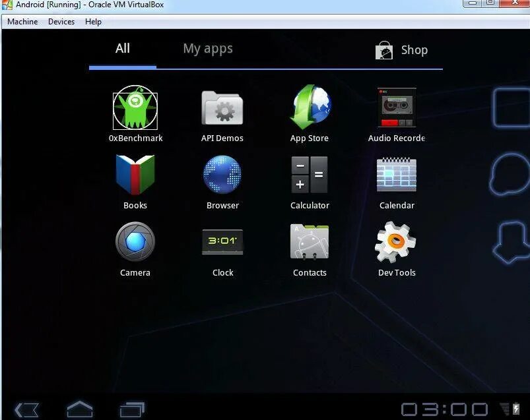Tap the Android Home navigation button
Image resolution: width=530 pixels, height=420 pixels.
pos(80,409)
